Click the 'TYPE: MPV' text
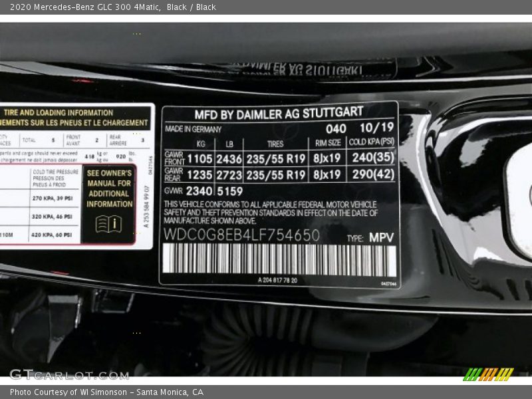Image resolution: width=532 pixels, height=399 pixels. [370, 237]
